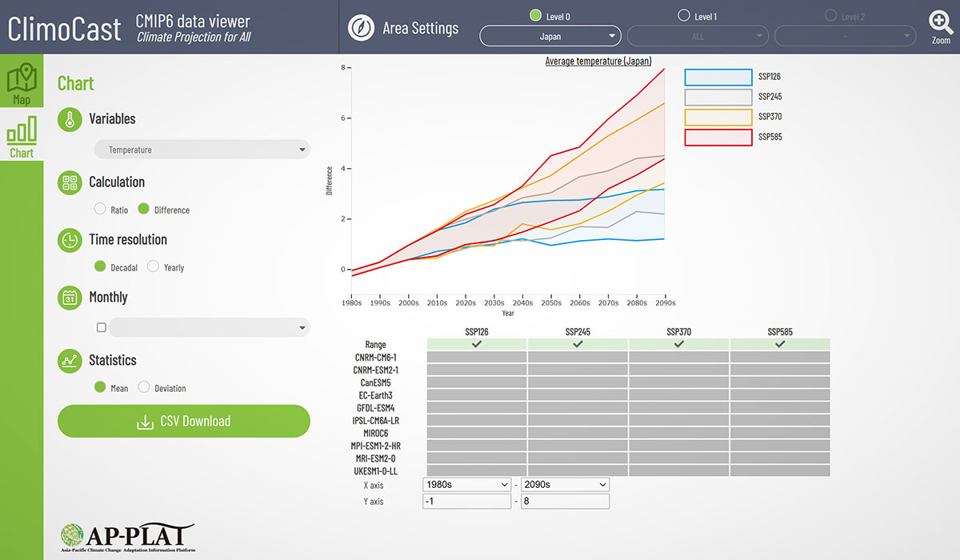Open the Temperature variables dropdown
Image resolution: width=960 pixels, height=560 pixels.
pos(202,149)
